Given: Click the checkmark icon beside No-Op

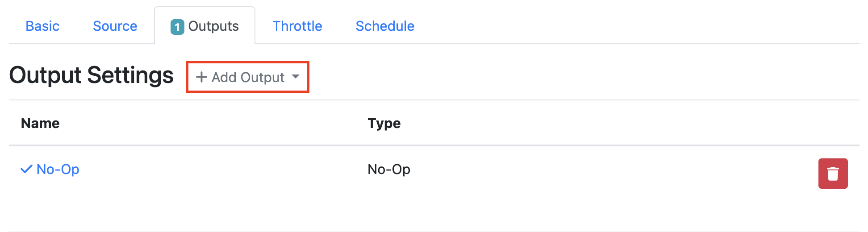Looking at the screenshot, I should point(26,169).
